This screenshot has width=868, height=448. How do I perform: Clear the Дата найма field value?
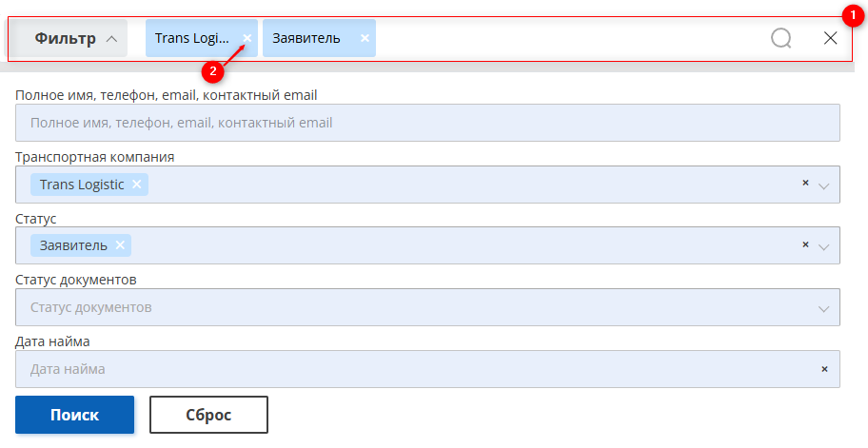click(x=824, y=369)
